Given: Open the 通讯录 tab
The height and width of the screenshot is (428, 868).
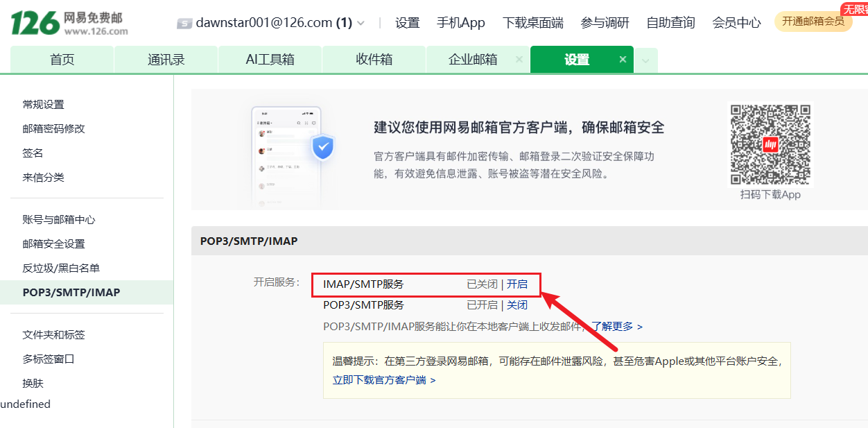Looking at the screenshot, I should click(166, 60).
